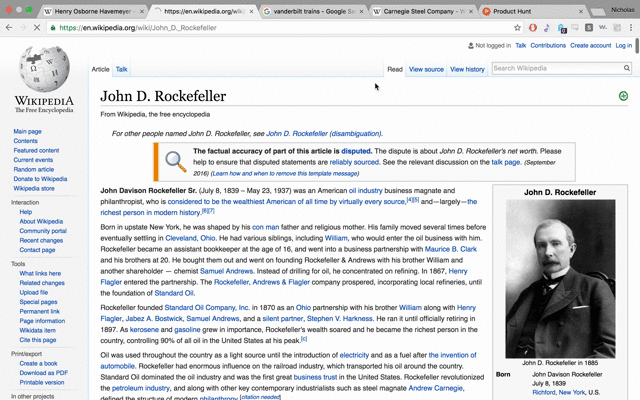The image size is (640, 400).
Task: Open the Talk tab next to Article
Action: (122, 69)
